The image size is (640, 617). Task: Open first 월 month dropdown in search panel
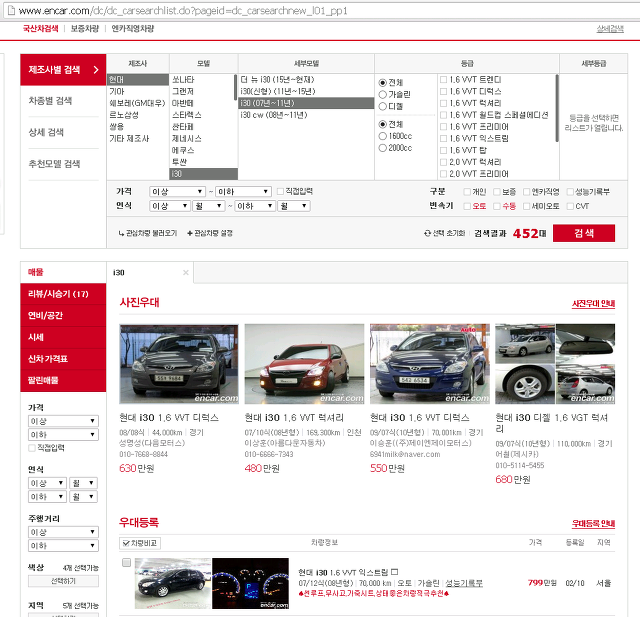[x=209, y=206]
